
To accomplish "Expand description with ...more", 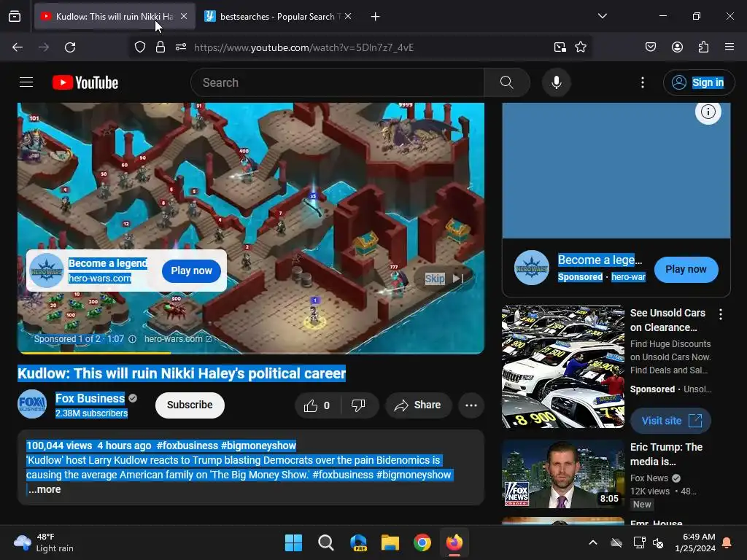I will 44,489.
